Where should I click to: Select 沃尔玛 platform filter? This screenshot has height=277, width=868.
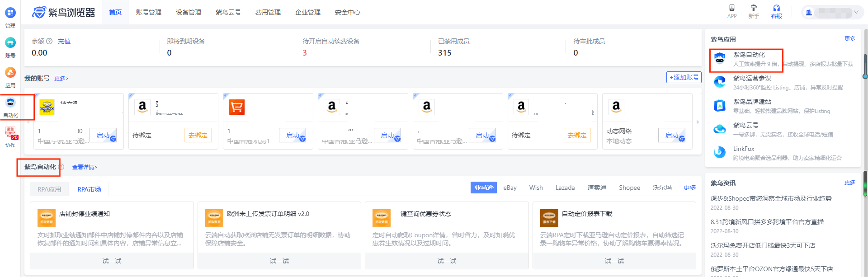click(x=662, y=188)
